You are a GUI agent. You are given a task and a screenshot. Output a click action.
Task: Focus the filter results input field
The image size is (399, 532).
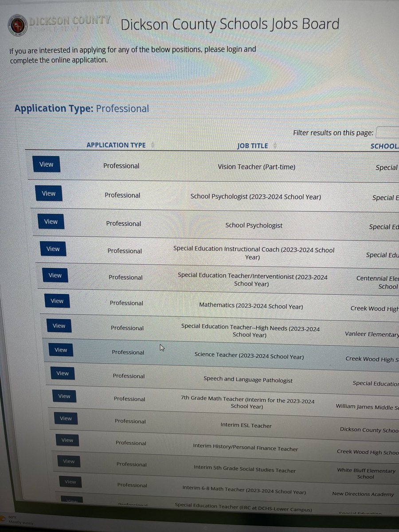(x=387, y=133)
